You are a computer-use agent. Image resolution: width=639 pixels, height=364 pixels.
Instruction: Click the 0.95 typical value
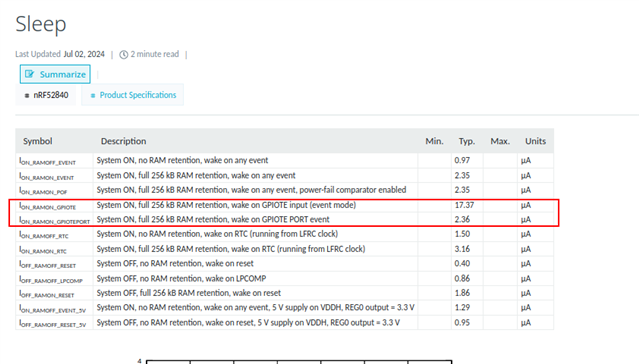point(462,322)
